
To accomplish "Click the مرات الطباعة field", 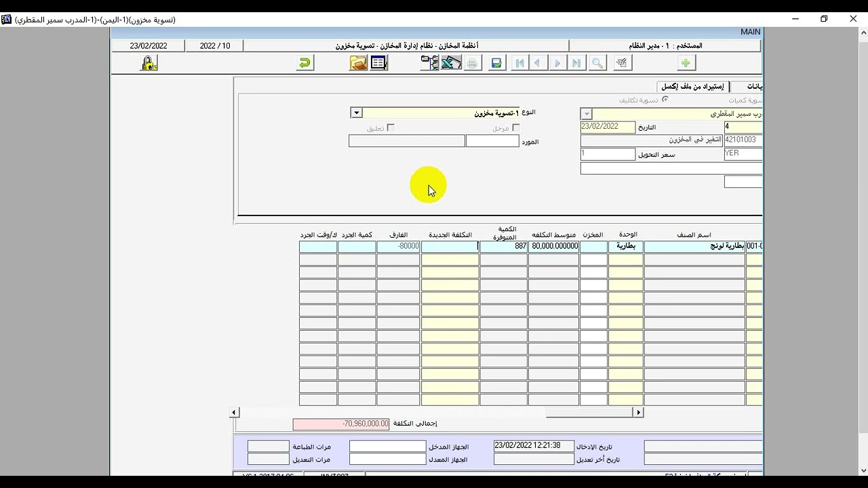I will (x=268, y=447).
